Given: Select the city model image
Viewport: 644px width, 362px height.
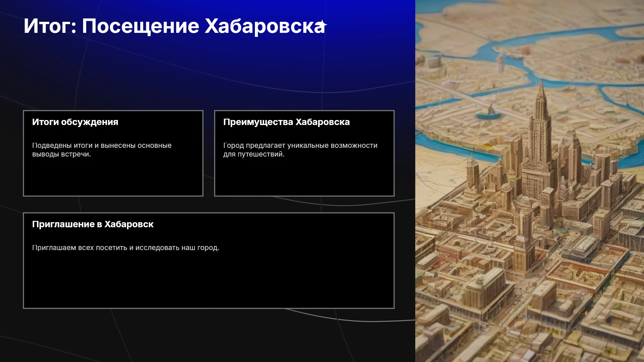Looking at the screenshot, I should tap(530, 181).
